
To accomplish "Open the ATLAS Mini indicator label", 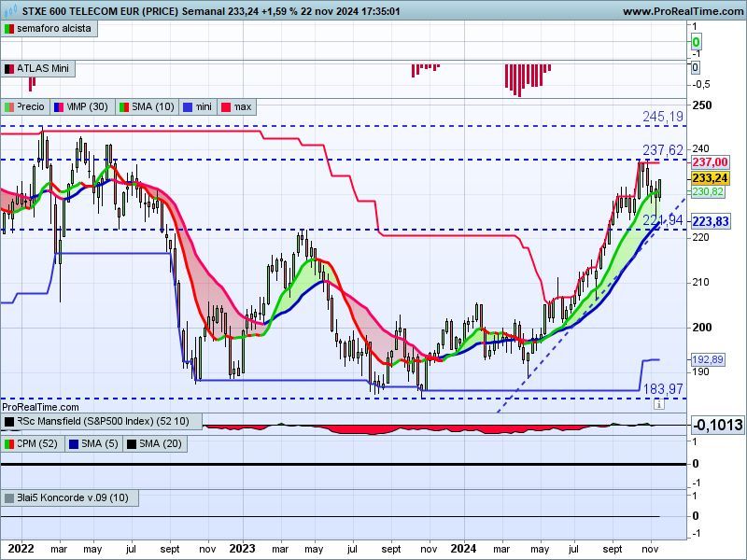I will [43, 68].
